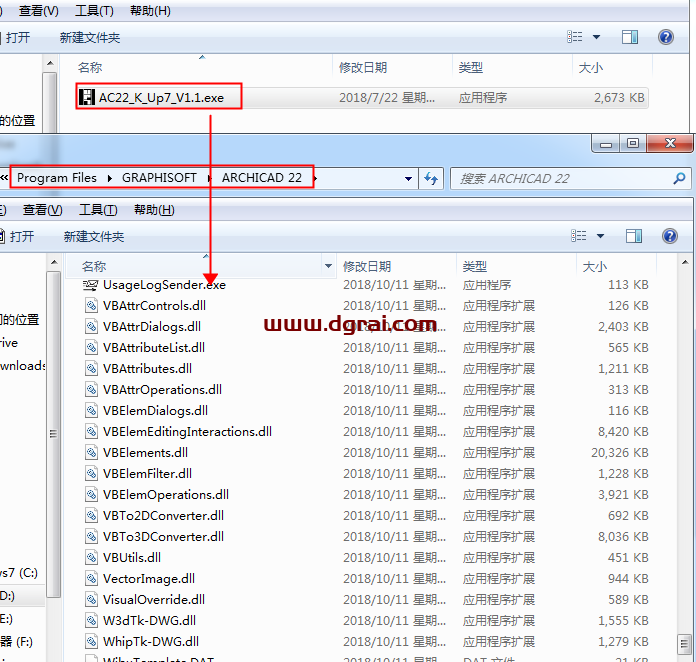Click the VBAttributes.dll file icon

point(91,369)
